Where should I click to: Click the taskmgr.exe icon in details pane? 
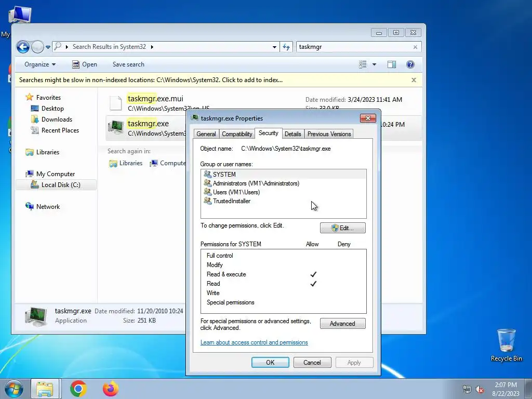click(x=36, y=316)
